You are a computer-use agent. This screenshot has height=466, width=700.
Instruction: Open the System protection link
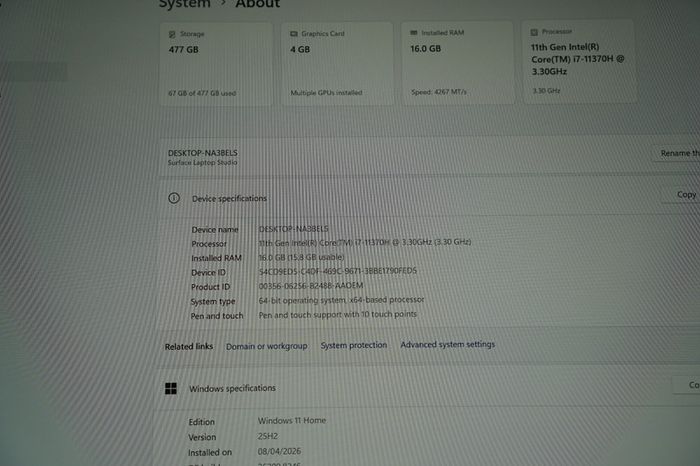[354, 345]
